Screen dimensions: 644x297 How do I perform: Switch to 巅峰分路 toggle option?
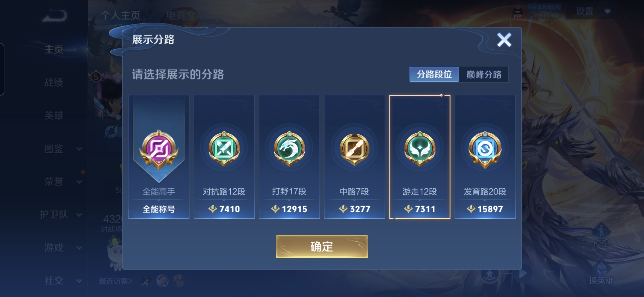point(484,74)
